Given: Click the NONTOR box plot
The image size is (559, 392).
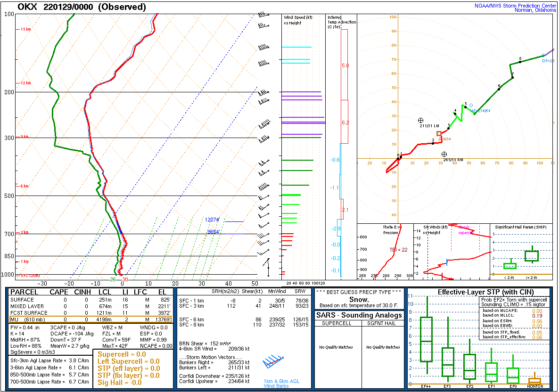Looking at the screenshot, I should point(534,380).
